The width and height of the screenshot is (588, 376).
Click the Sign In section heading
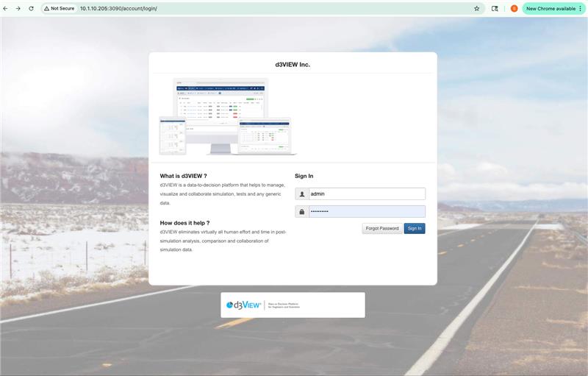(x=304, y=176)
